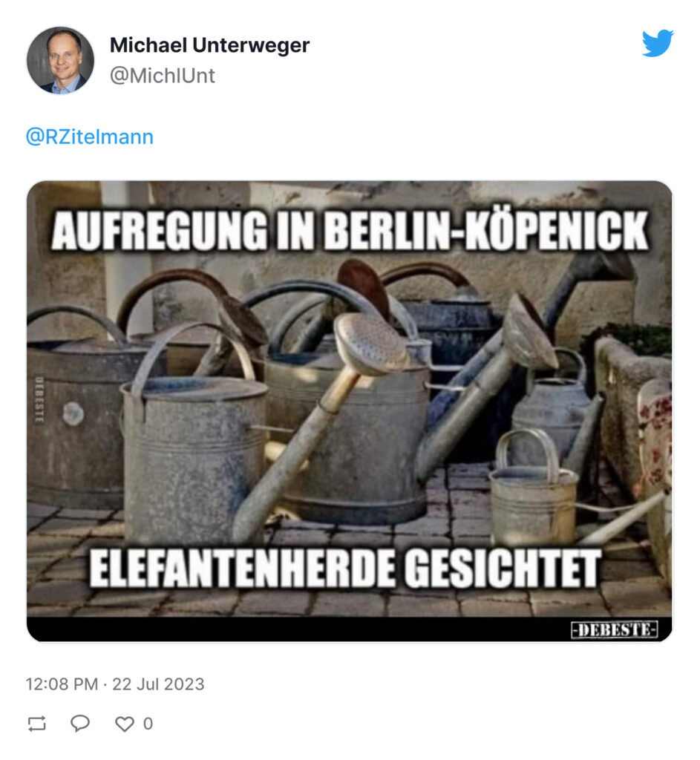700x760 pixels.
Task: Click the retweet icon
Action: coord(37,724)
